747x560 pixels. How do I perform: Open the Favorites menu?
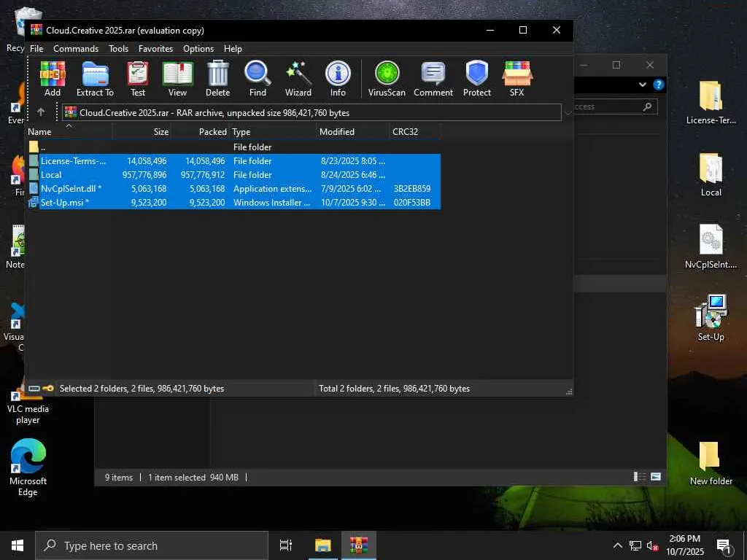(155, 49)
